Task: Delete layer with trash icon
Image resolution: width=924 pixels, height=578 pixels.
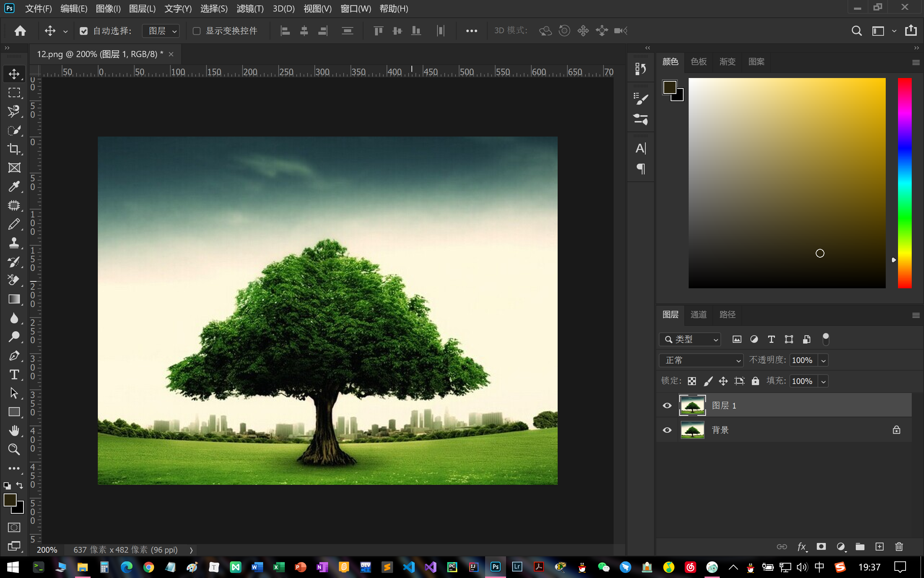Action: [x=899, y=547]
